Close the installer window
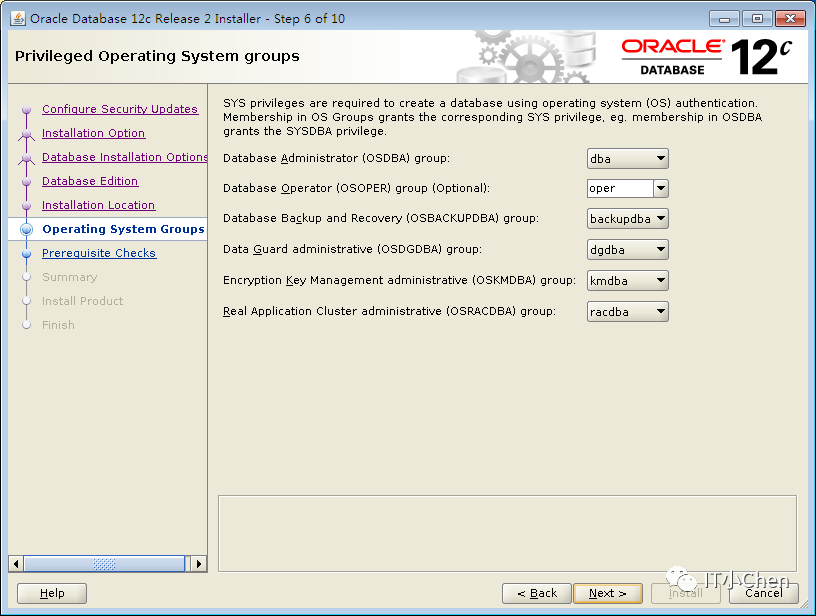 coord(790,19)
